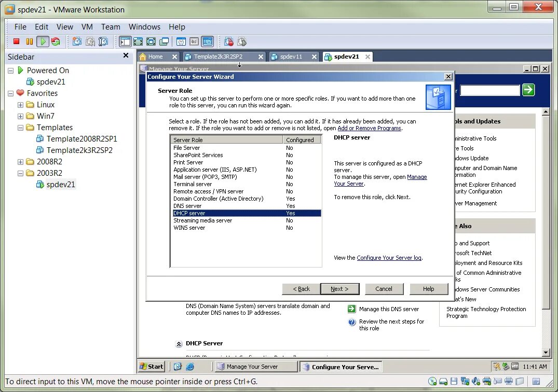Click the red Power Off toolbar icon

pos(17,41)
